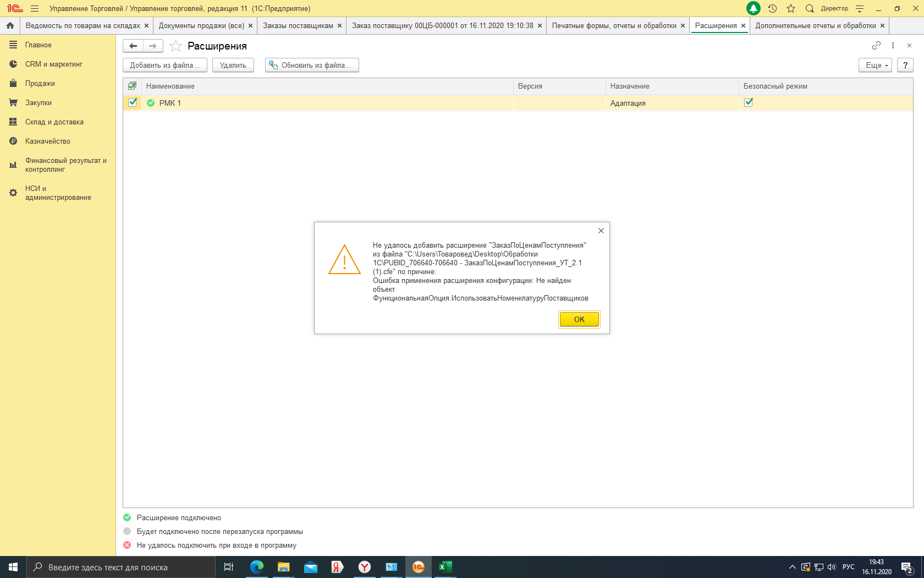This screenshot has height=578, width=924.
Task: Sort by Назначение column header
Action: coord(672,86)
